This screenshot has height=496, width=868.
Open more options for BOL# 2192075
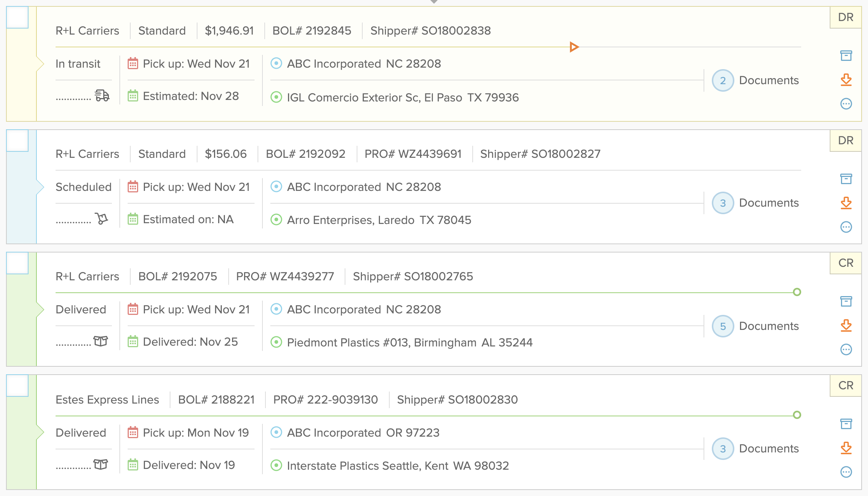[846, 349]
